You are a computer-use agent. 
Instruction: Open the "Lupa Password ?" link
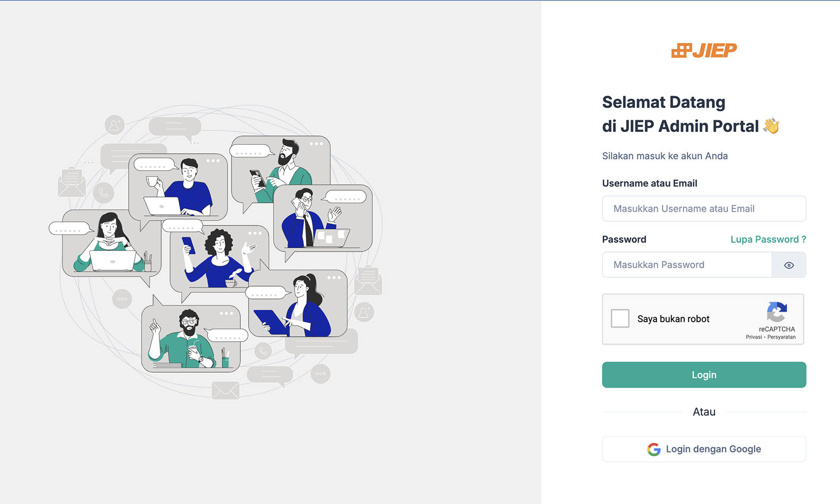click(768, 239)
